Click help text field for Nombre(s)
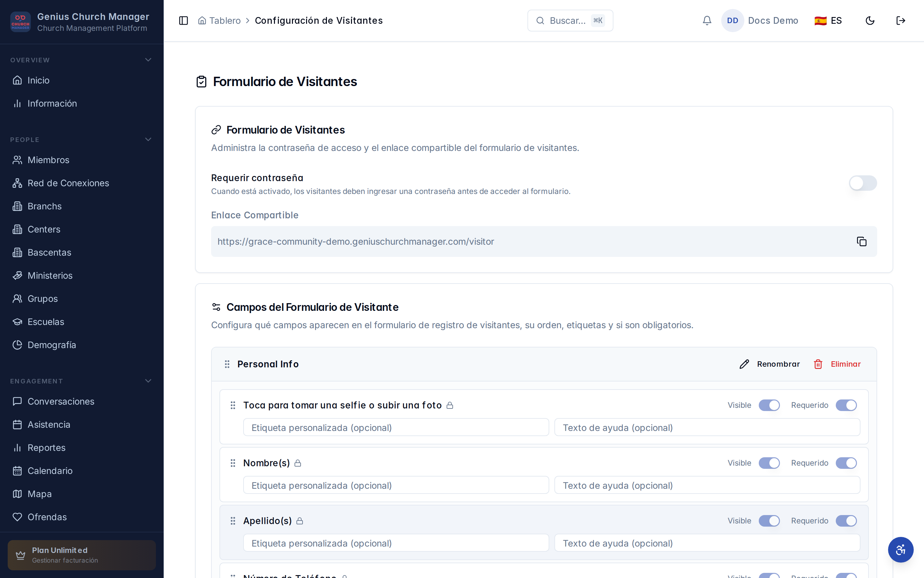The image size is (924, 578). click(x=707, y=485)
